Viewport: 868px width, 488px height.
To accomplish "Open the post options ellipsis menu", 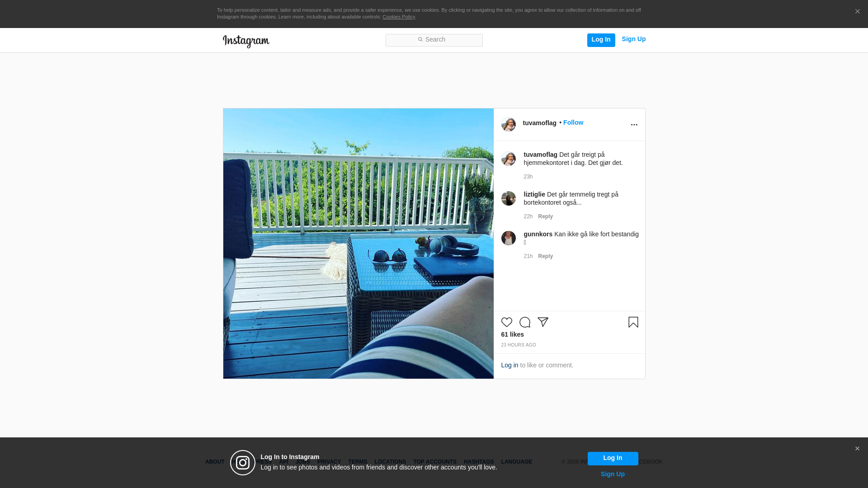I will [634, 125].
